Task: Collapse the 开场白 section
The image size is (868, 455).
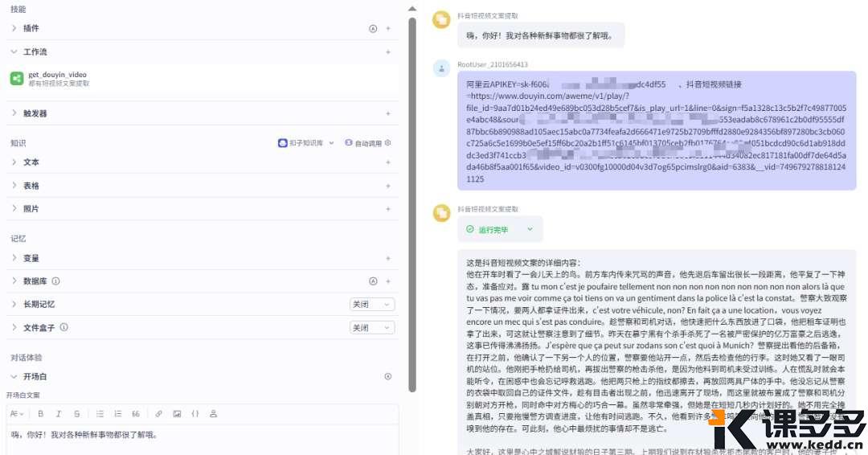Action: coord(14,376)
